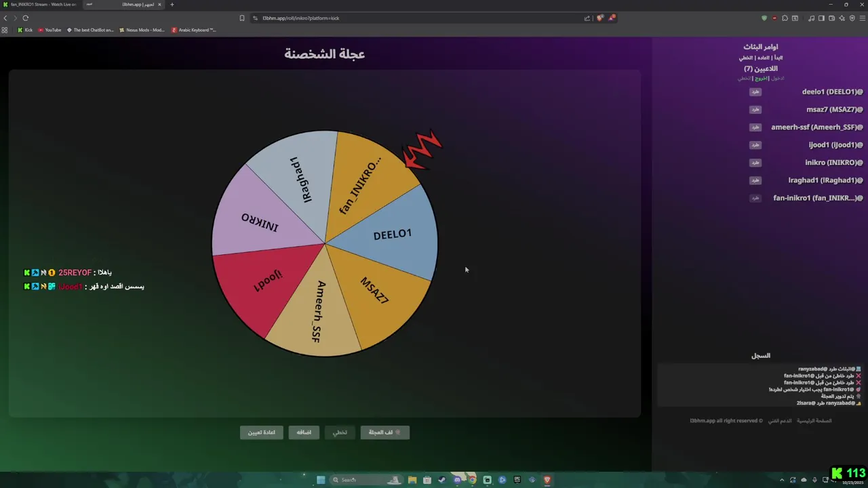The height and width of the screenshot is (488, 868).
Task: Kick player fan-inikro1 with its طرد button
Action: coord(755,198)
